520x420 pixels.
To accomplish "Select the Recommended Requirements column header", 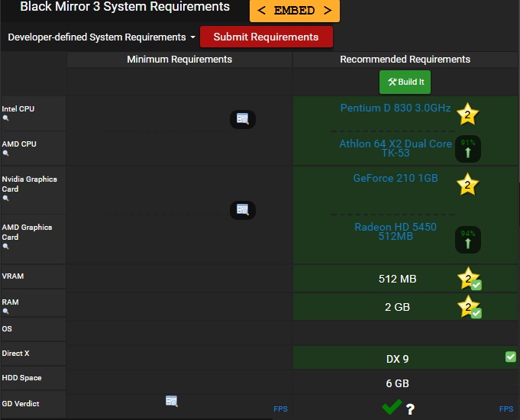I will [405, 60].
